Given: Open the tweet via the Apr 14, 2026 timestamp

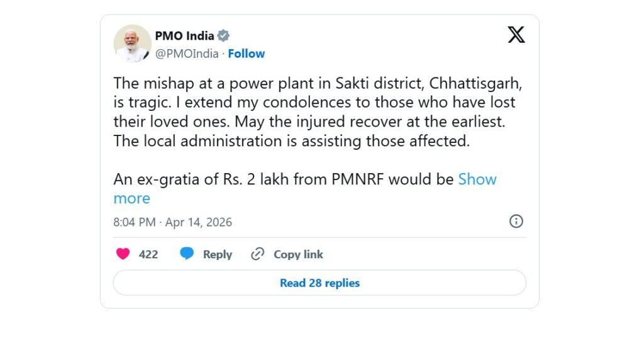Looking at the screenshot, I should click(200, 222).
